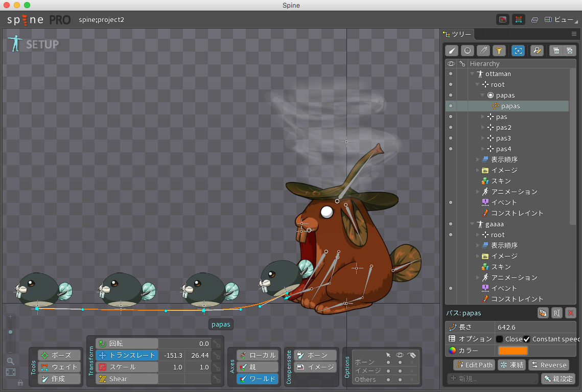Click the viewport zoom slider handle
Image resolution: width=582 pixels, height=392 pixels.
[x=10, y=332]
